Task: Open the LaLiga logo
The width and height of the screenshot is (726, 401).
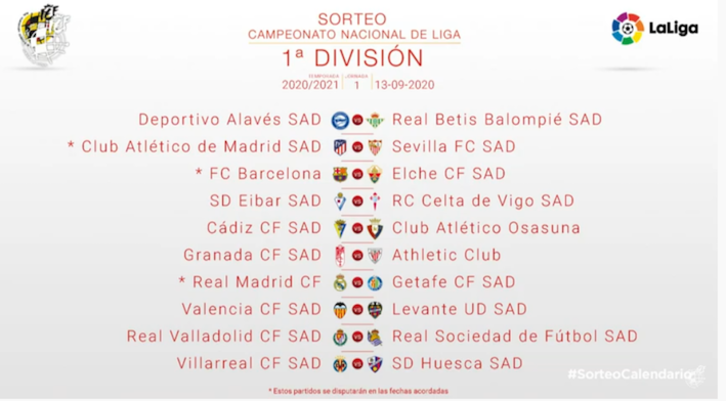Action: pos(656,28)
